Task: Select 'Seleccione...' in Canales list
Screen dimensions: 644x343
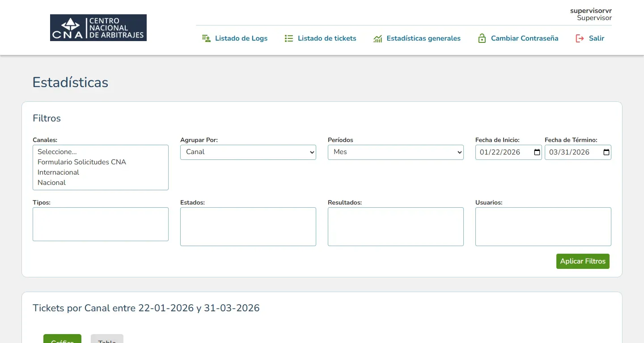Action: click(101, 152)
